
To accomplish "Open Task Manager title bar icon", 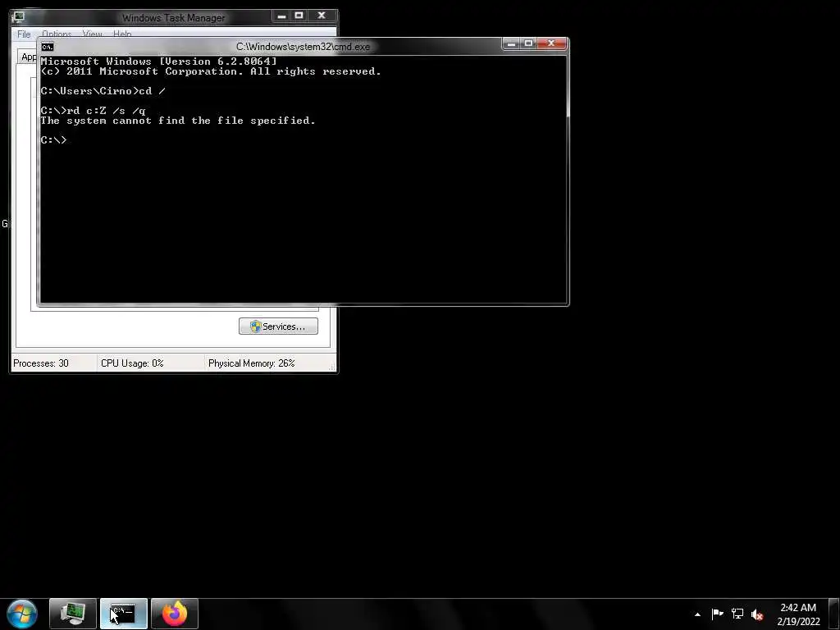I will pyautogui.click(x=18, y=16).
